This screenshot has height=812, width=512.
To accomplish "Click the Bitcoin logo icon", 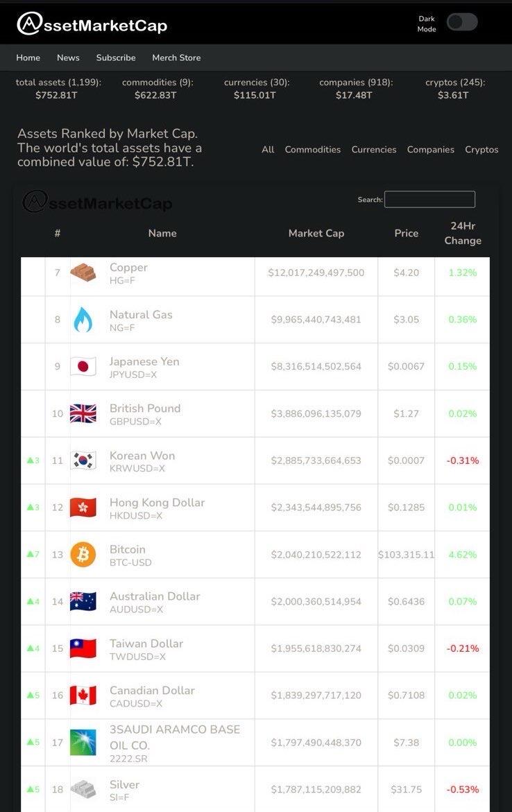I will [x=83, y=555].
